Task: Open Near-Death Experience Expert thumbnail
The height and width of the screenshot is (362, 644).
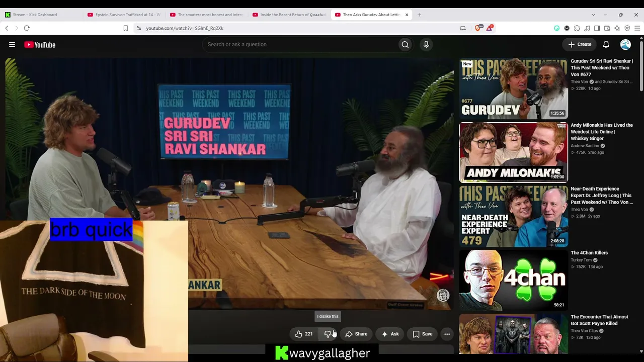Action: click(x=513, y=216)
